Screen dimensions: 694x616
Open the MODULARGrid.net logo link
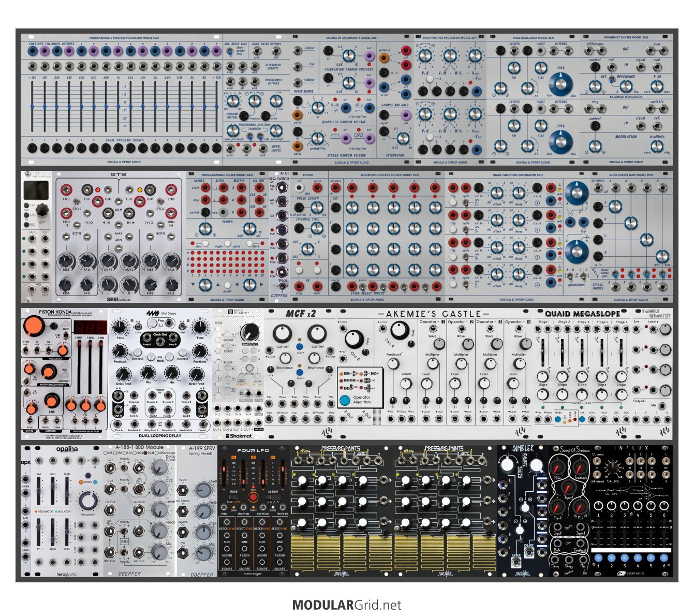pyautogui.click(x=347, y=605)
